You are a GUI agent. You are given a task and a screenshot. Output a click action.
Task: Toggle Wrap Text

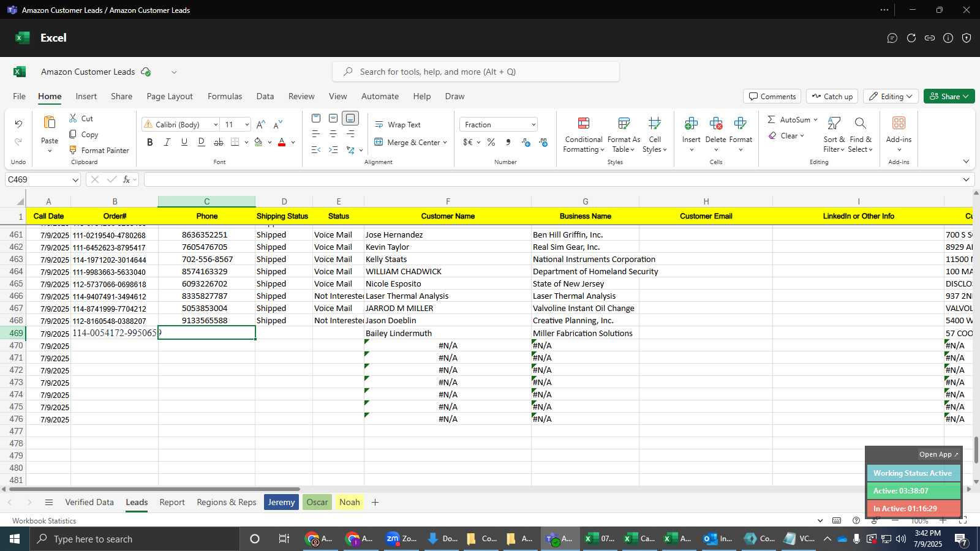[398, 124]
